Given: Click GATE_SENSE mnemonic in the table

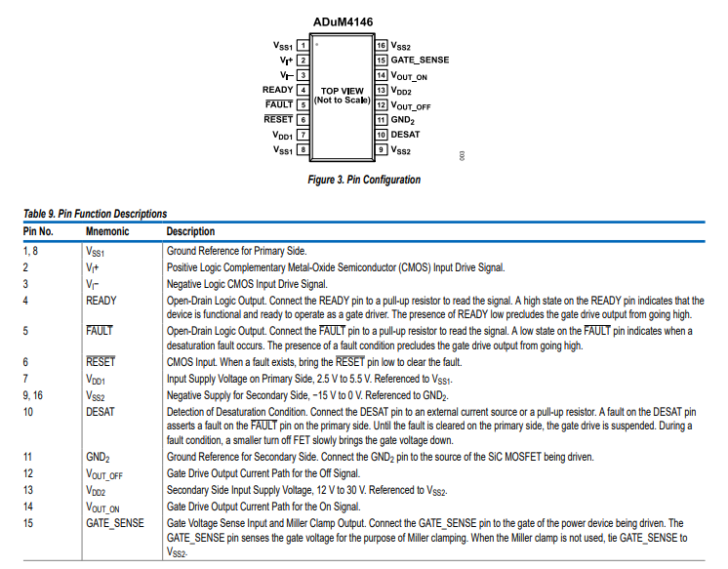Looking at the screenshot, I should 115,523.
